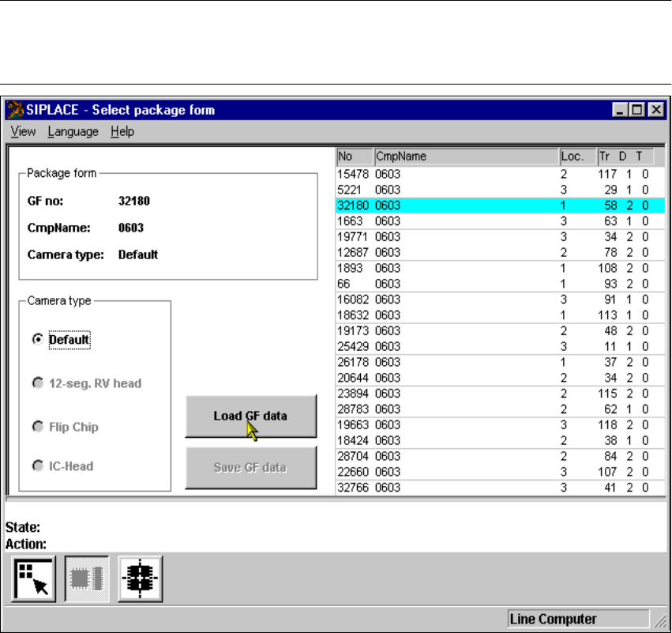Select highlighted row number 32180
Viewport: 672px width, 633px height.
pyautogui.click(x=500, y=205)
